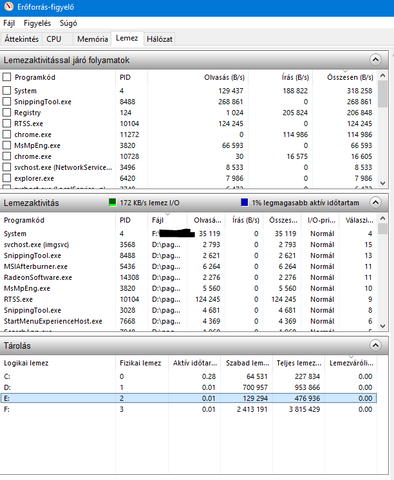Collapse the Tárolás section
The height and width of the screenshot is (480, 394).
click(375, 345)
